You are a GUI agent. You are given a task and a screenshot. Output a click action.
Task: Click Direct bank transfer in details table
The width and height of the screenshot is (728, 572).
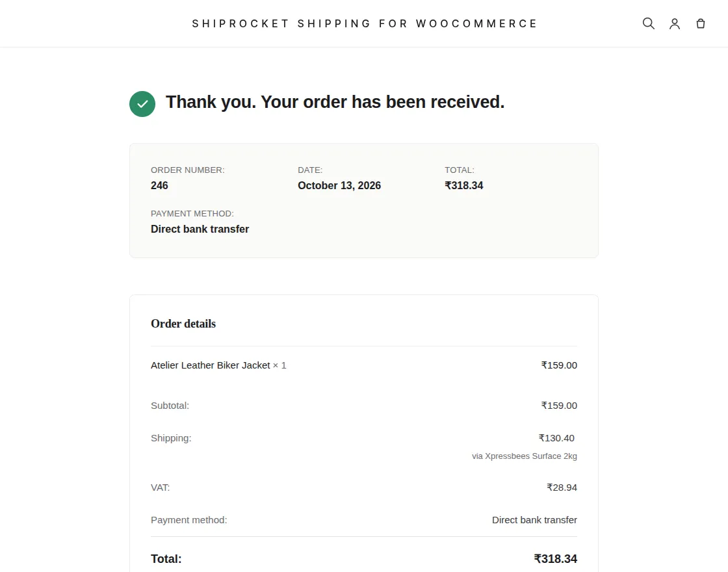(534, 520)
